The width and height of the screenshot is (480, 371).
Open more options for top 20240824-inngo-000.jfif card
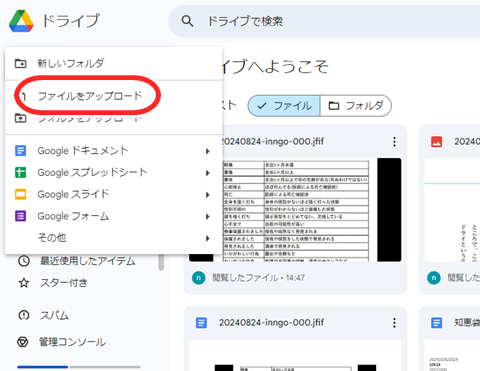click(394, 142)
